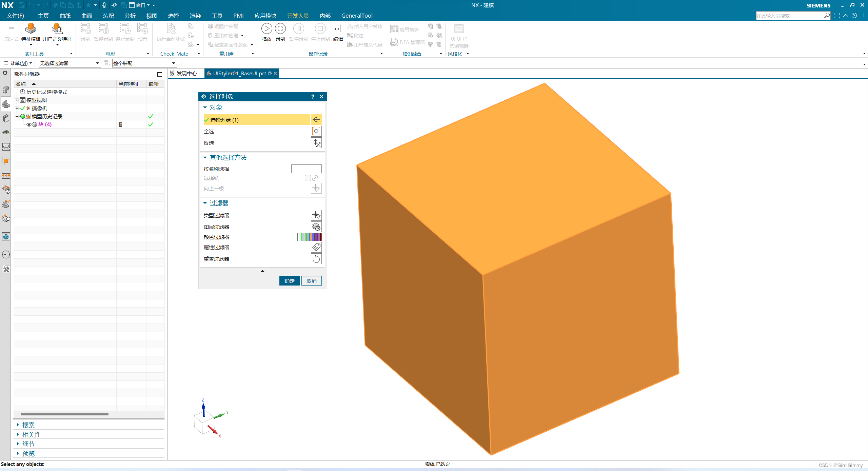Click the microphone icon in title bar
The width and height of the screenshot is (868, 471).
pos(104,5)
